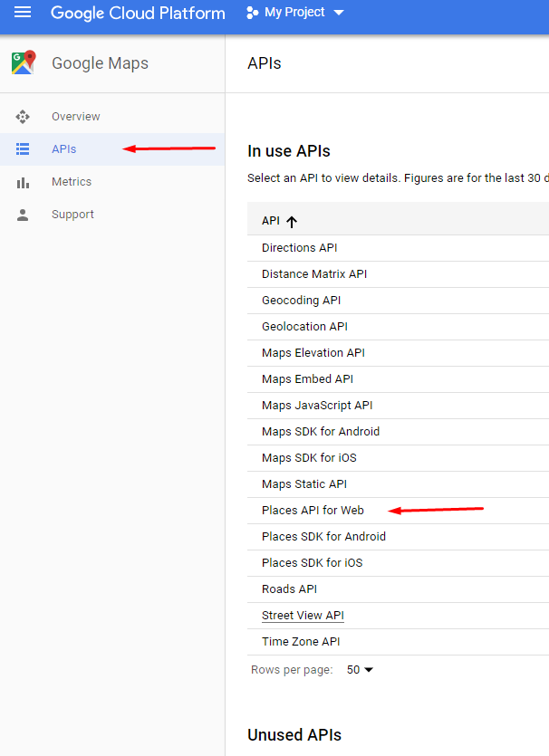549x756 pixels.
Task: Open Maps JavaScript API details
Action: tap(317, 406)
